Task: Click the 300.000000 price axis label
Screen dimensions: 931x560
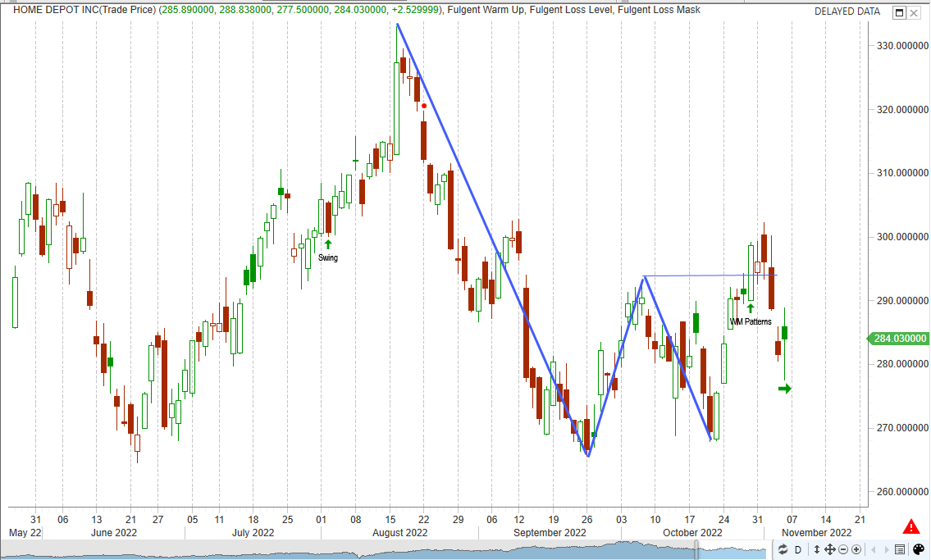Action: point(902,237)
